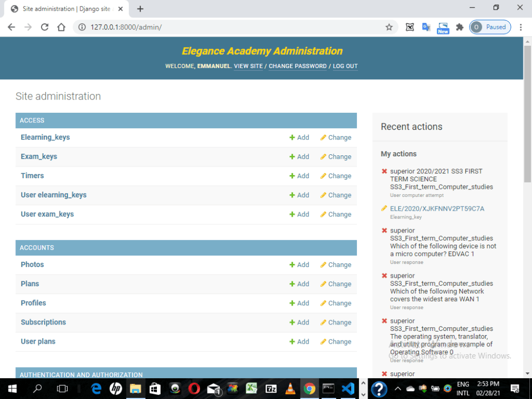Screen dimensions: 532x399
Task: Click the green plus Add icon next to Photos
Action: (x=292, y=264)
